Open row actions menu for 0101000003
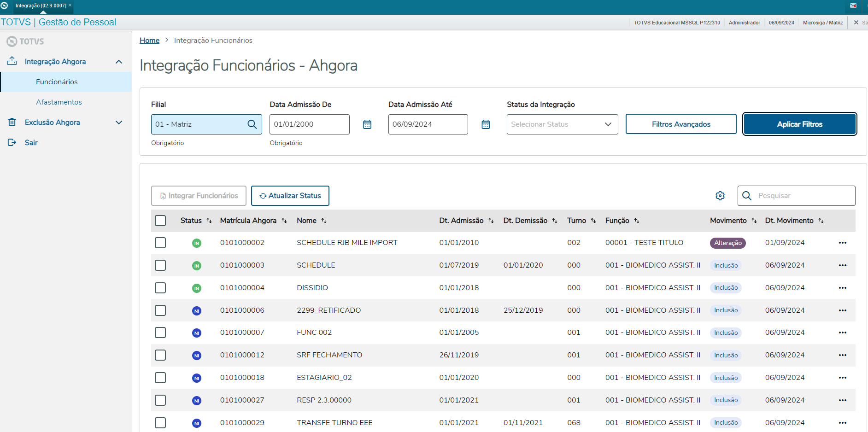 [x=843, y=265]
